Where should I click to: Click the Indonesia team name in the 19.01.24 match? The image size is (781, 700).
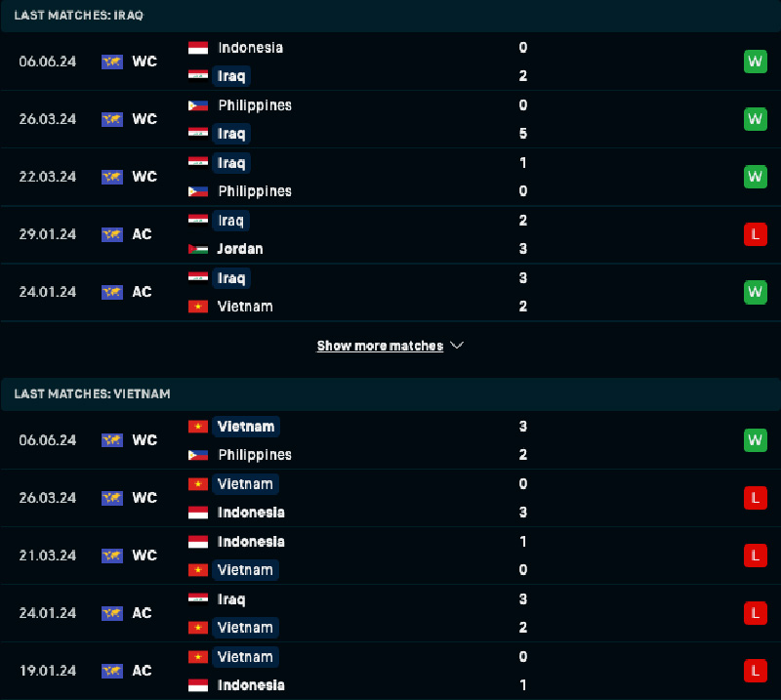click(251, 685)
